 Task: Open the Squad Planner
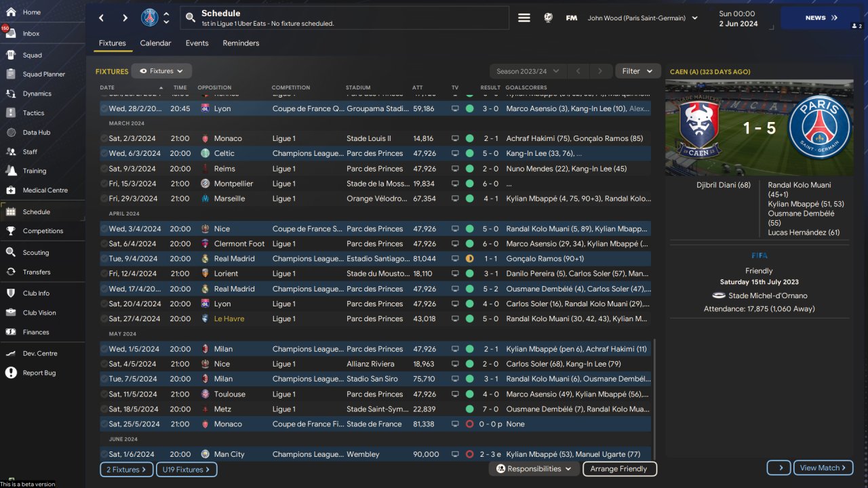(x=43, y=74)
